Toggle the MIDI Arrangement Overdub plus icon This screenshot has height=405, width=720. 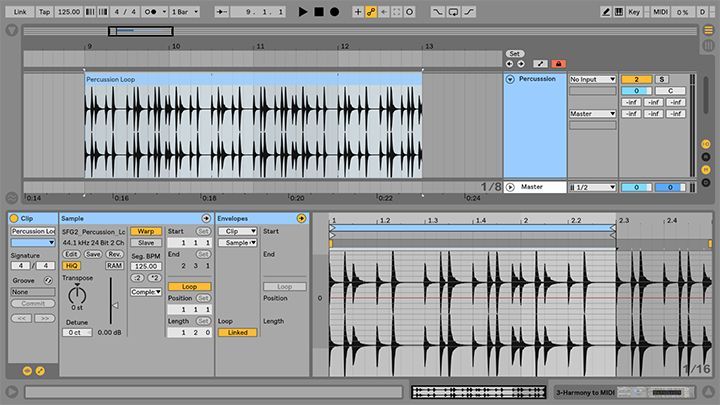(358, 12)
